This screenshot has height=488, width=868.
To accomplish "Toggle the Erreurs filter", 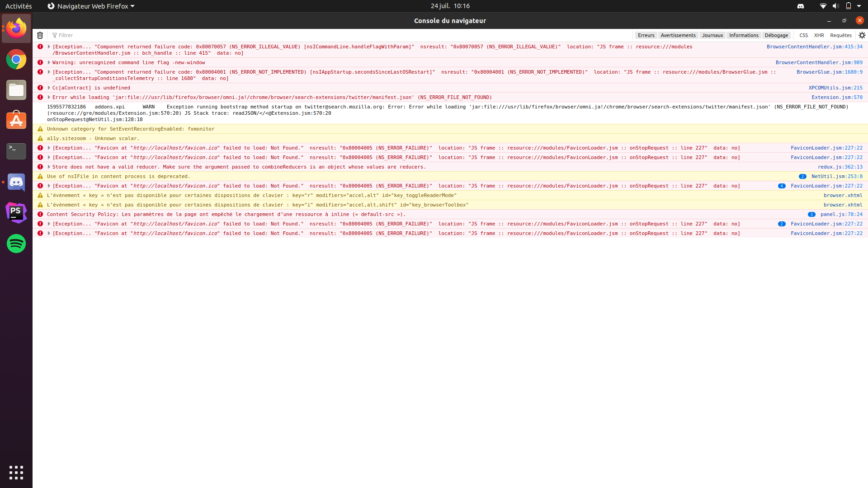I will click(646, 35).
